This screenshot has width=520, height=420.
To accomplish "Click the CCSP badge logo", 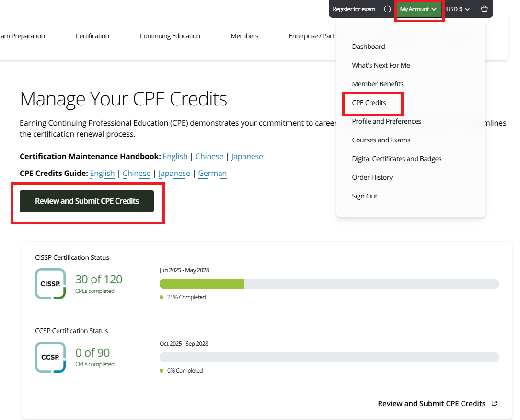I will click(x=50, y=357).
